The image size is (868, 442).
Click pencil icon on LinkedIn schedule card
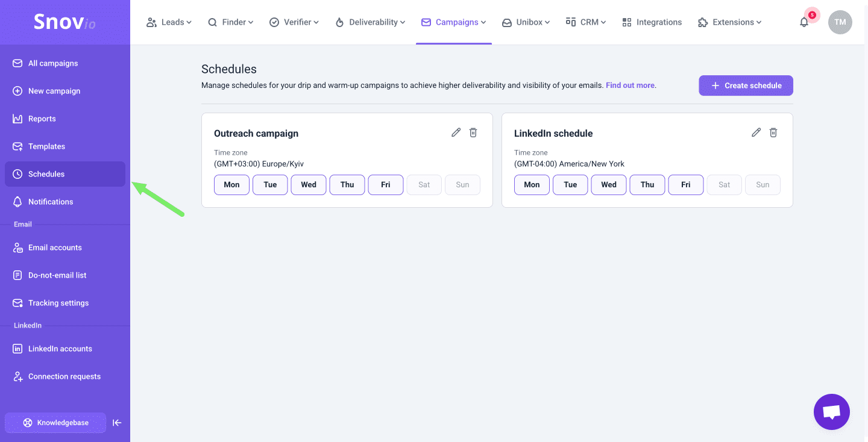point(756,132)
